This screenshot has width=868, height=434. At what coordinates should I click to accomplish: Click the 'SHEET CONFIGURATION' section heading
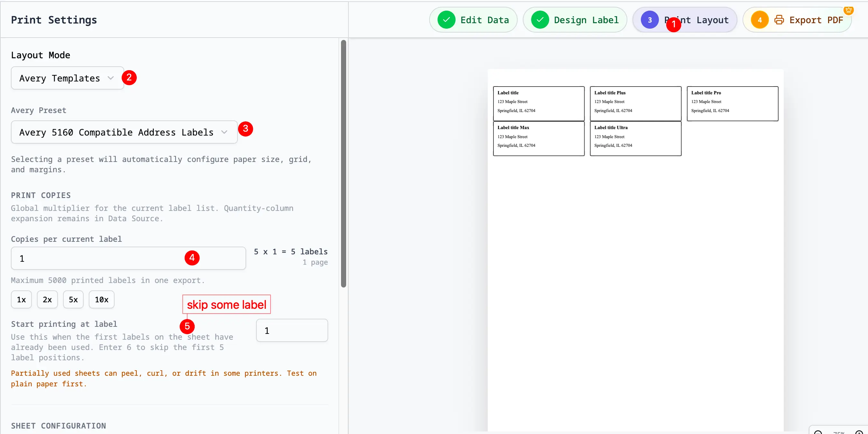click(x=58, y=426)
